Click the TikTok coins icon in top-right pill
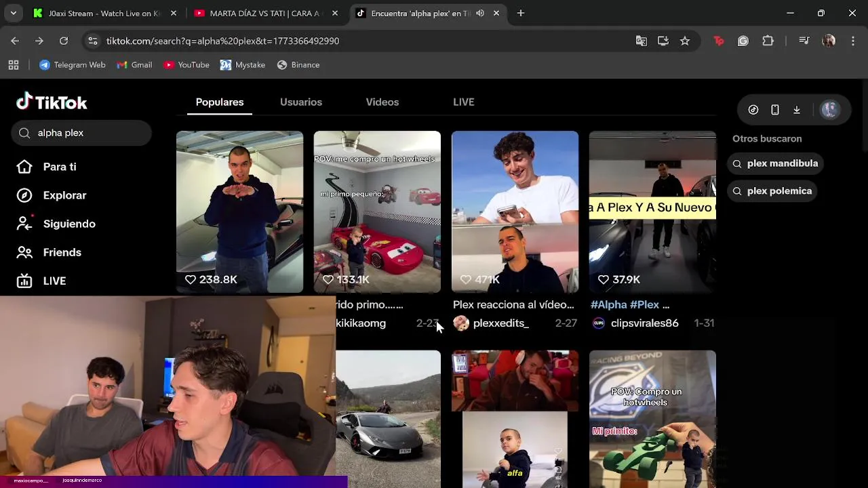 click(x=753, y=110)
